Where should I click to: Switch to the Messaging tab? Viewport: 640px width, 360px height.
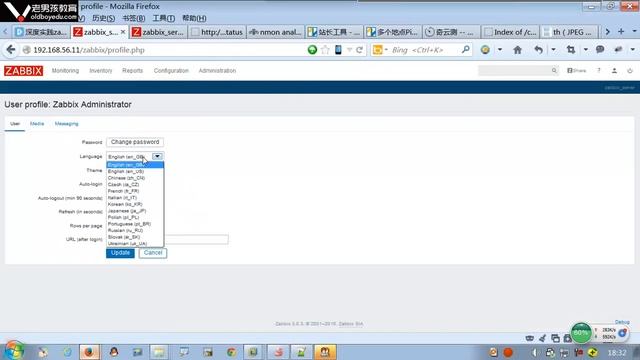[67, 124]
